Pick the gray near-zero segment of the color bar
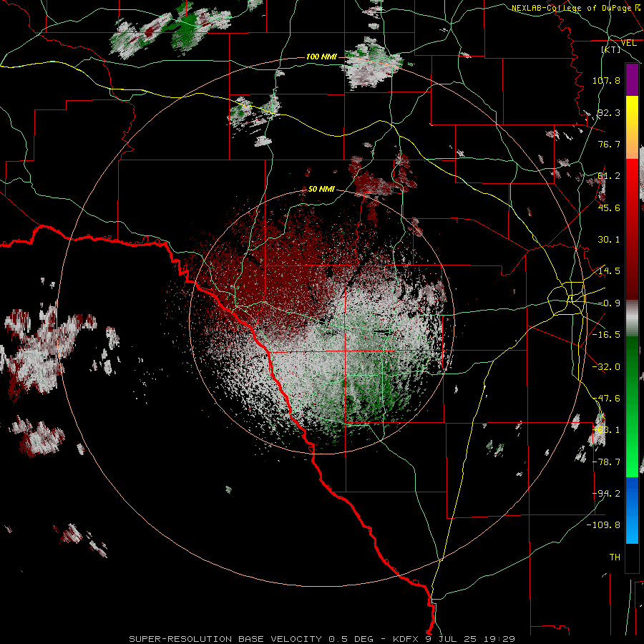 632,318
